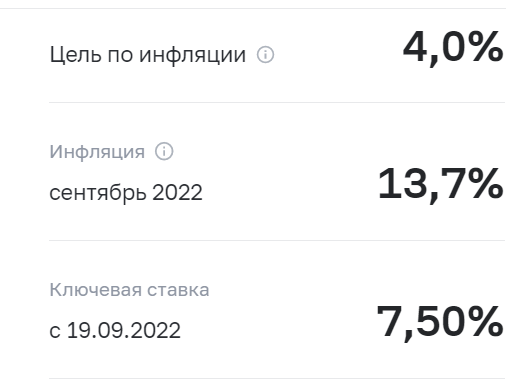Open the Инфляция heading link
530x391 pixels.
(97, 151)
